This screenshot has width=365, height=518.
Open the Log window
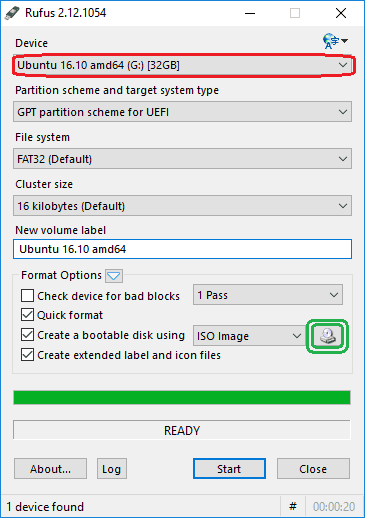112,469
